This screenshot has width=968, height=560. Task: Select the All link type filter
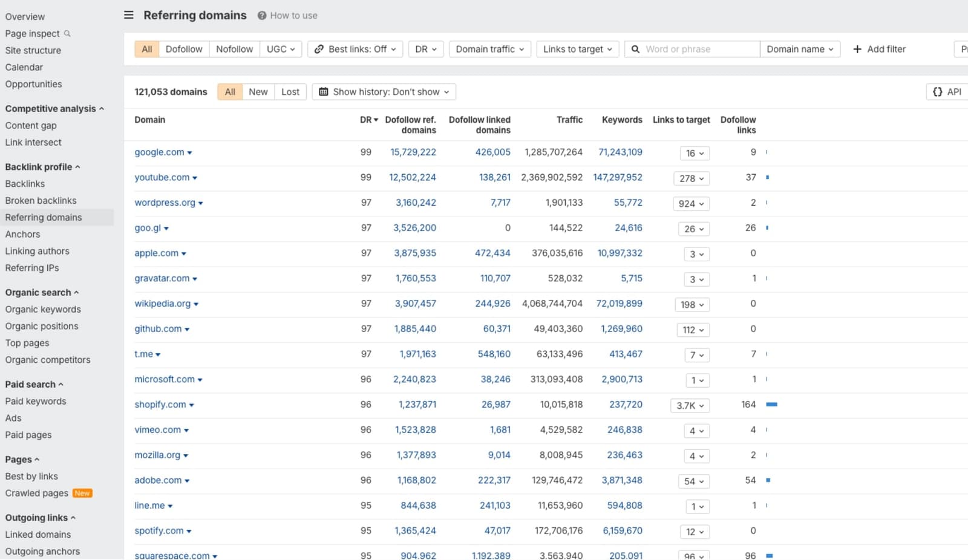tap(147, 49)
